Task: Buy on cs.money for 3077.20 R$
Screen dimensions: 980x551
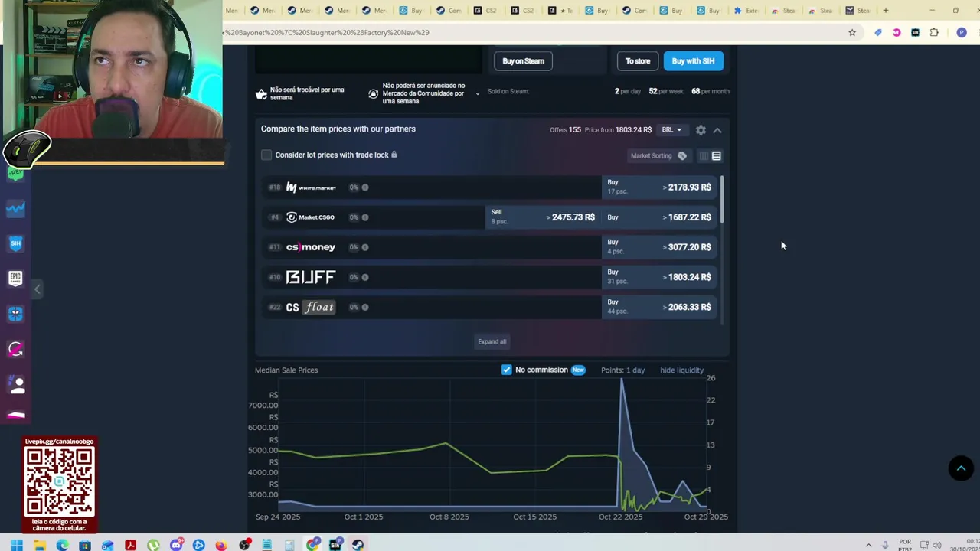Action: coord(659,247)
